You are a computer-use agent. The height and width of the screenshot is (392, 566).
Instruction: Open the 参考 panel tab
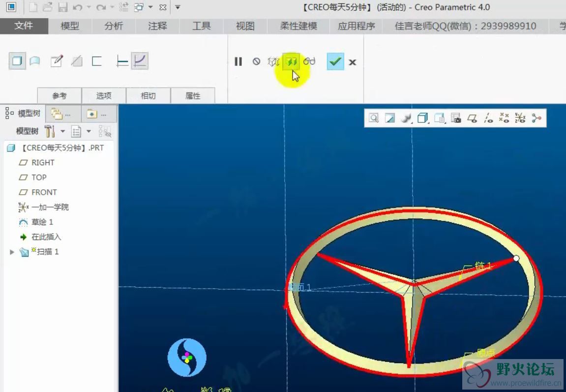60,95
